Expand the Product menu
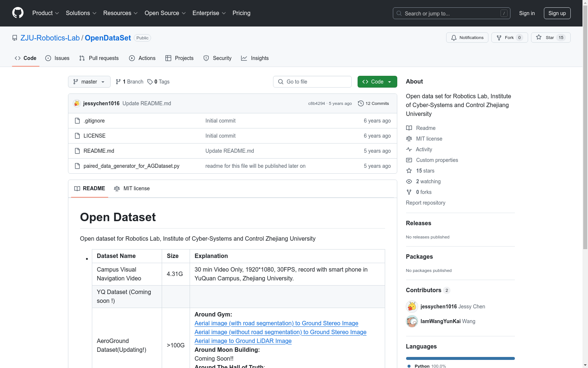The height and width of the screenshot is (368, 588). 46,13
